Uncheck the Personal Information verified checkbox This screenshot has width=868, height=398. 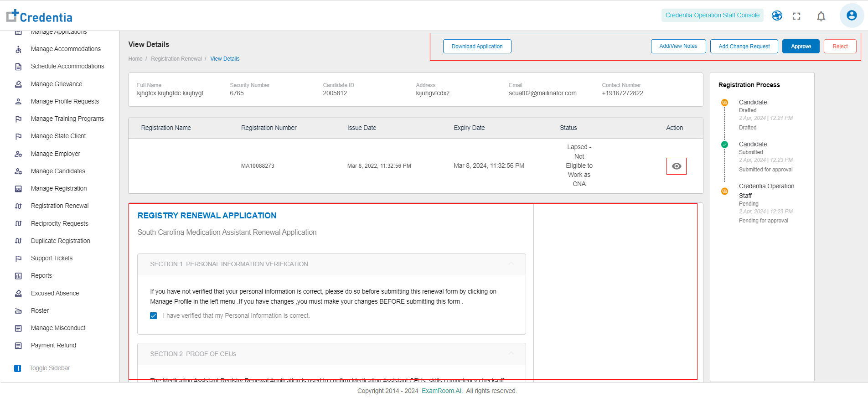(x=154, y=316)
